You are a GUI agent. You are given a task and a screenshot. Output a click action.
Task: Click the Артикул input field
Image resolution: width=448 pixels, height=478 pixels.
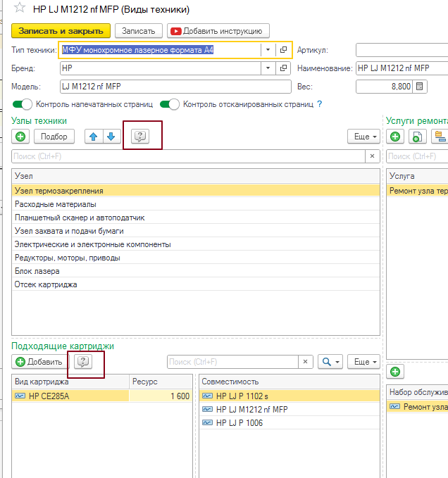tap(402, 50)
